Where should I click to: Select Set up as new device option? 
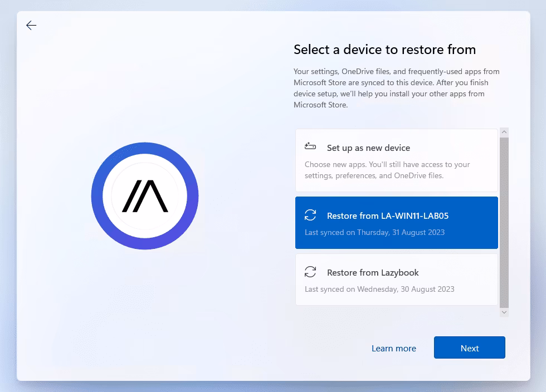pyautogui.click(x=397, y=160)
